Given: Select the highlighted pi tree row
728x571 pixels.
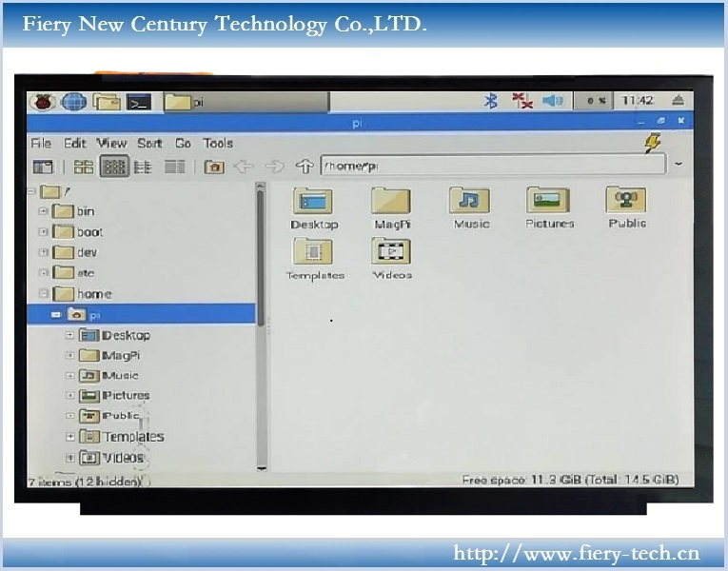Looking at the screenshot, I should (x=142, y=314).
